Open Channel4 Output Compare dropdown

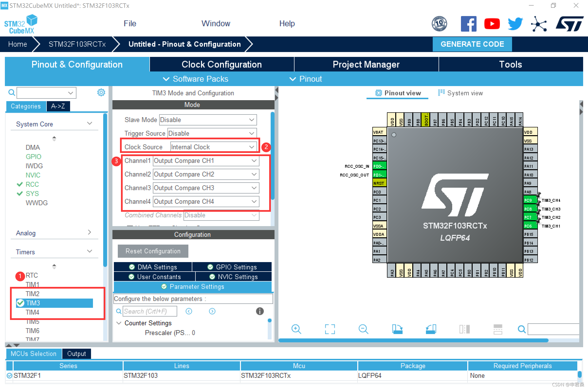(x=206, y=202)
